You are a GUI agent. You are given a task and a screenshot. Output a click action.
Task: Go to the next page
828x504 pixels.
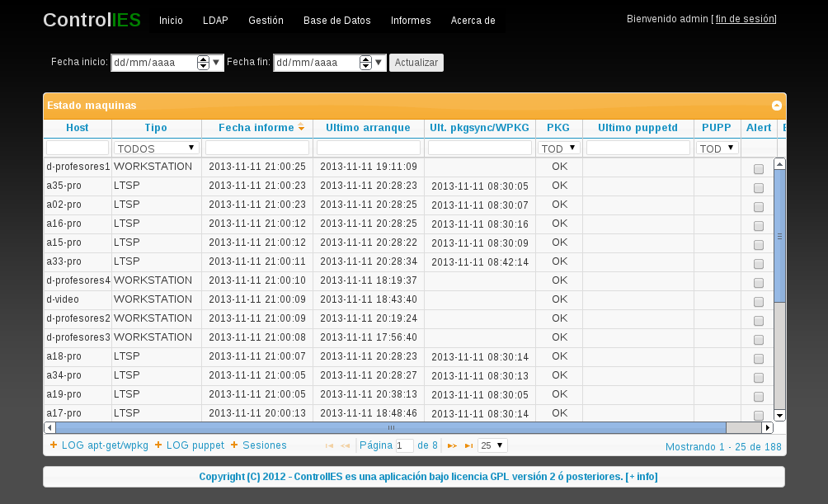coord(452,446)
